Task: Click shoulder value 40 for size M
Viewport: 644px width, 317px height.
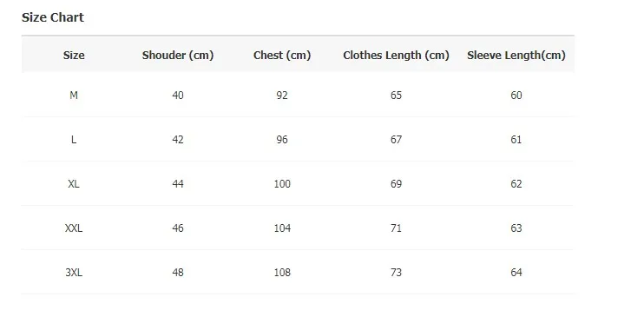Action: coord(178,96)
